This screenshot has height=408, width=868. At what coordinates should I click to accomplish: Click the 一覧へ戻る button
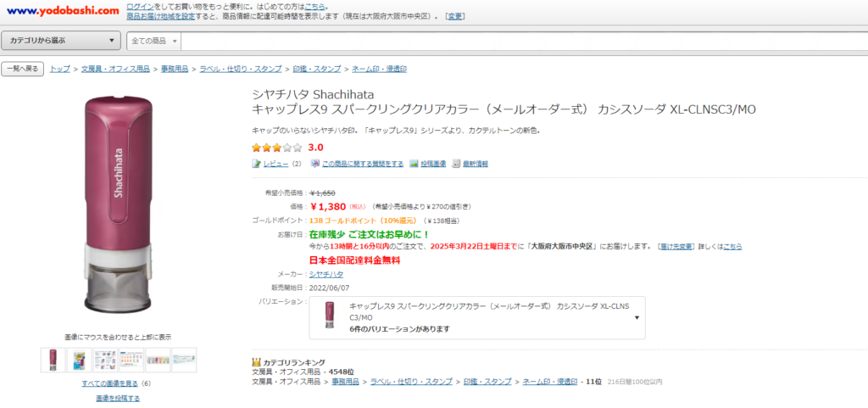pyautogui.click(x=23, y=70)
